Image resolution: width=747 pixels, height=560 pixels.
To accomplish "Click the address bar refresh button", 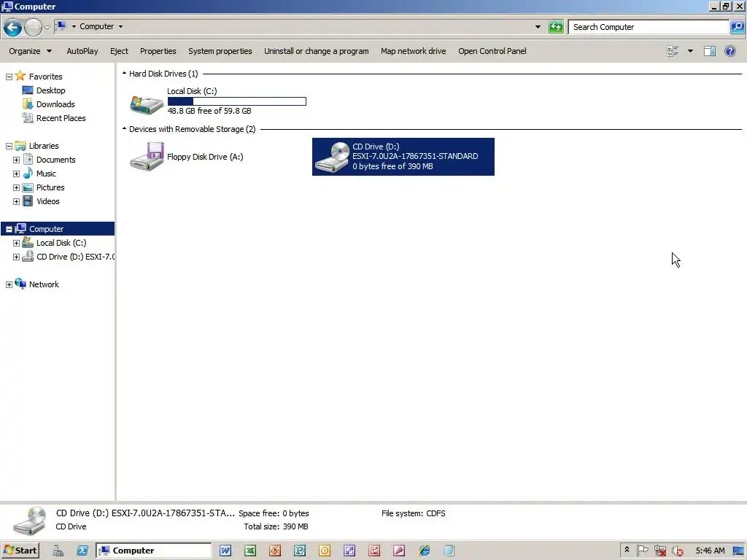I will pyautogui.click(x=556, y=27).
